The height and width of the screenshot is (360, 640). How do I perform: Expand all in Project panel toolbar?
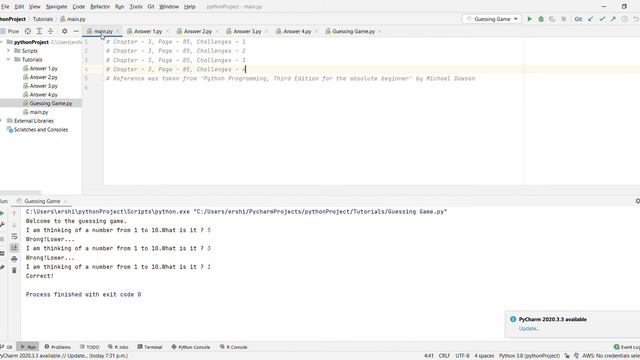pyautogui.click(x=39, y=31)
